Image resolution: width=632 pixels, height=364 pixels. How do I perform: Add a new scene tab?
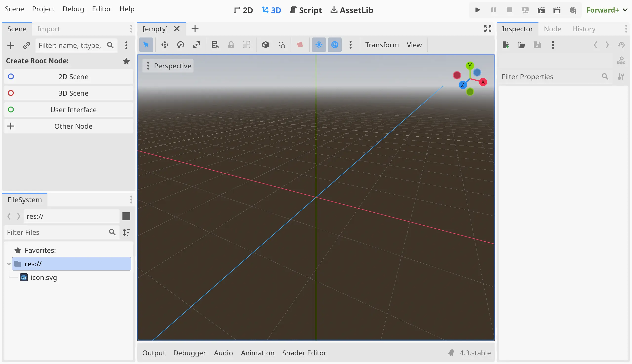pos(195,29)
